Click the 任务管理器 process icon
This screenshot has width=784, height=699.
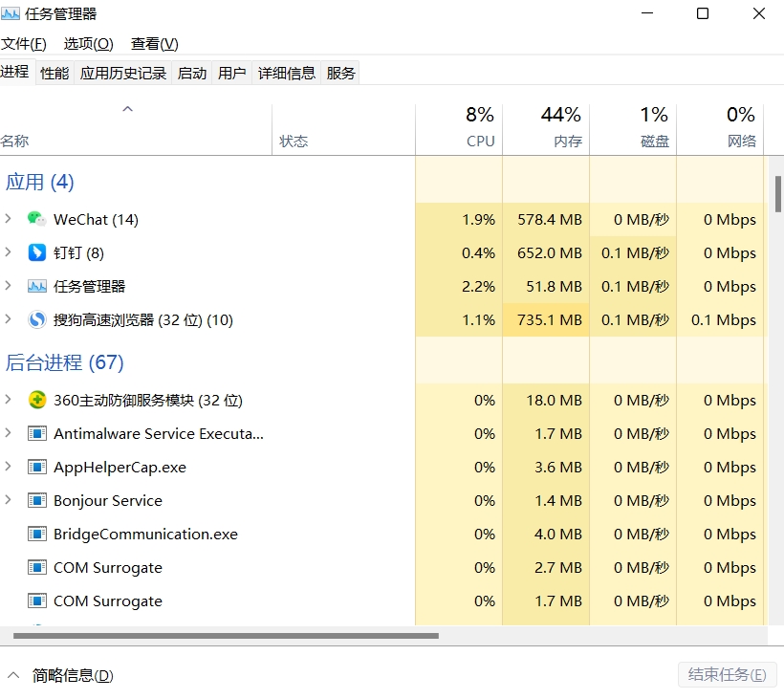coord(36,286)
